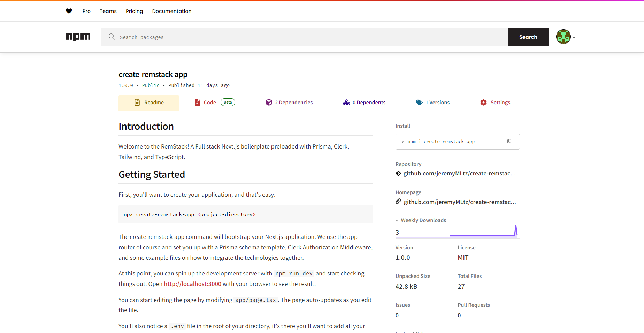644x333 pixels.
Task: Open the Teams menu link
Action: [108, 11]
